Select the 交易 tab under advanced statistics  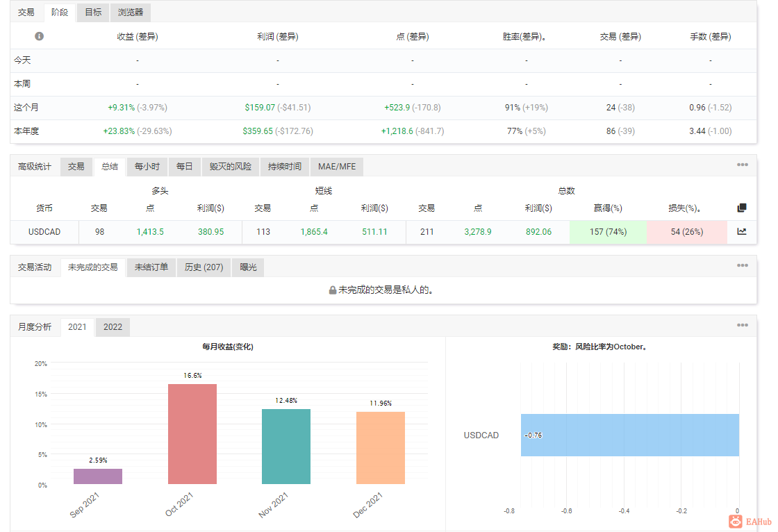click(76, 167)
